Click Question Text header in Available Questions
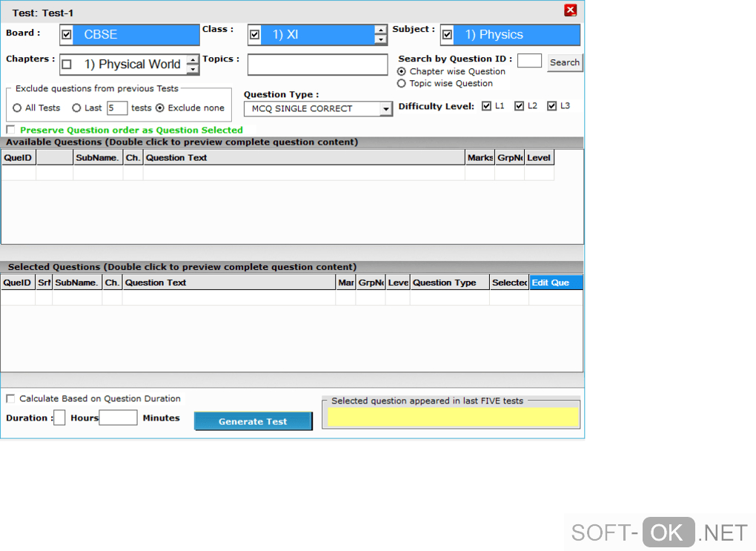This screenshot has width=756, height=551. pyautogui.click(x=304, y=158)
